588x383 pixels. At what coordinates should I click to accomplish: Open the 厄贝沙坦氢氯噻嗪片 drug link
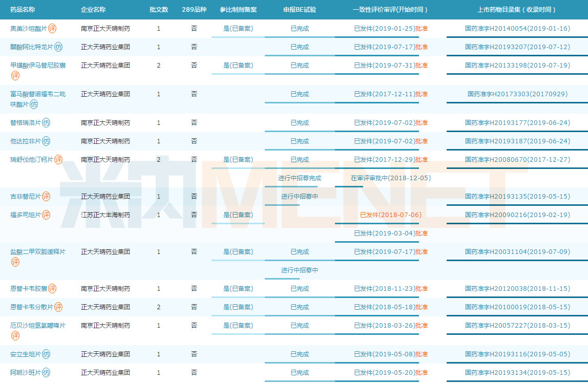pos(38,325)
